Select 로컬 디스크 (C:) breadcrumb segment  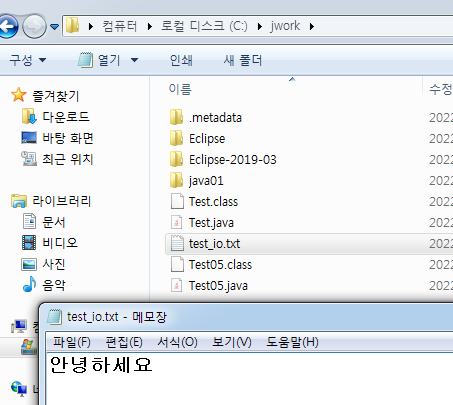coord(204,26)
